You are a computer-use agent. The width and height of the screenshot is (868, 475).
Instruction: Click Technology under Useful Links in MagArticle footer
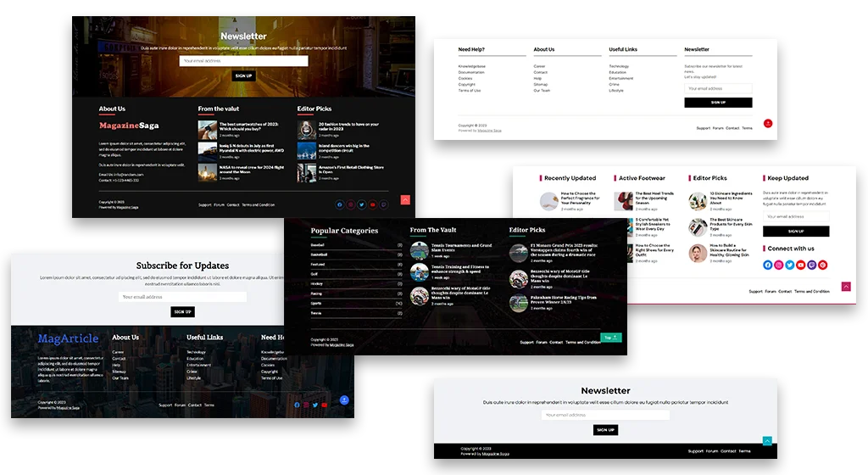click(x=196, y=352)
